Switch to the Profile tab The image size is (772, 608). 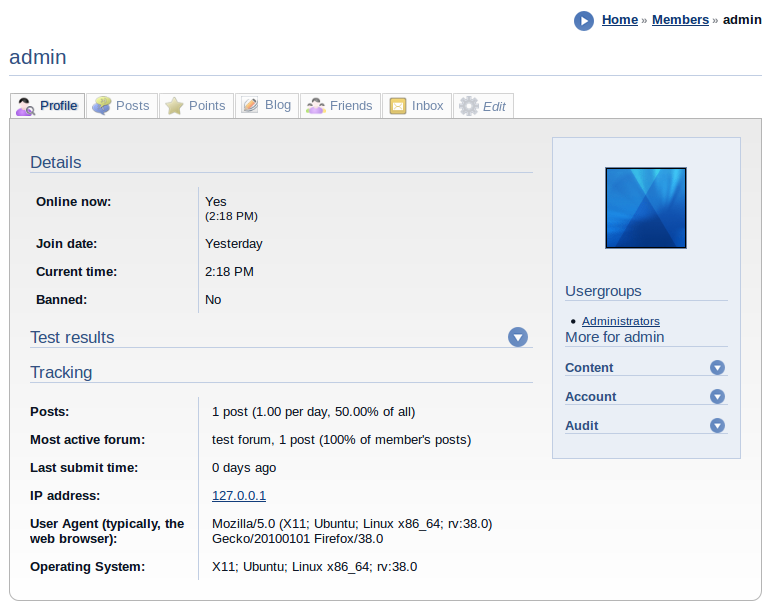pos(48,106)
